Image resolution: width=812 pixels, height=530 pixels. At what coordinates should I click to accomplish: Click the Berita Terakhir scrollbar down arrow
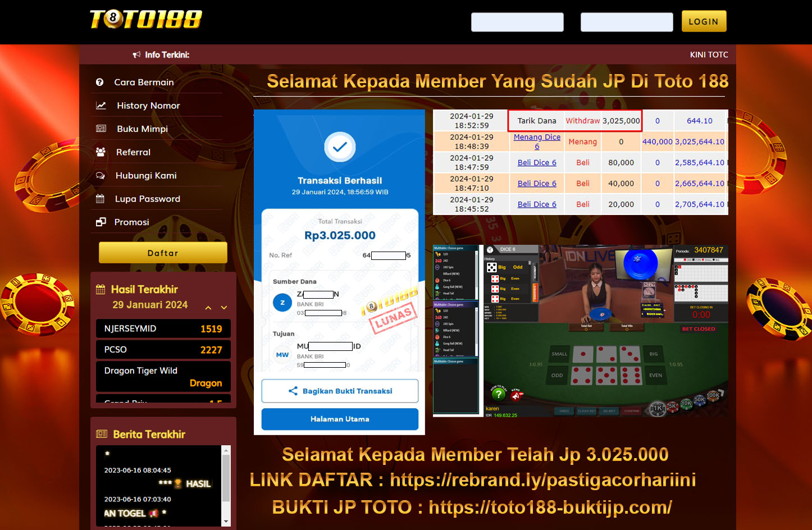(x=226, y=522)
